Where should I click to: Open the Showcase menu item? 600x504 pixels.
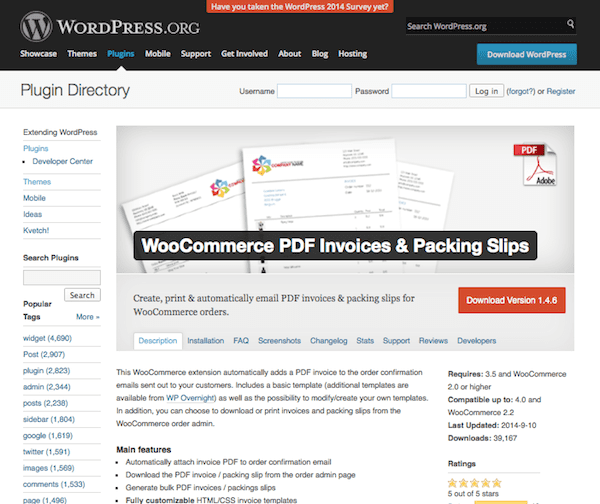tap(38, 54)
